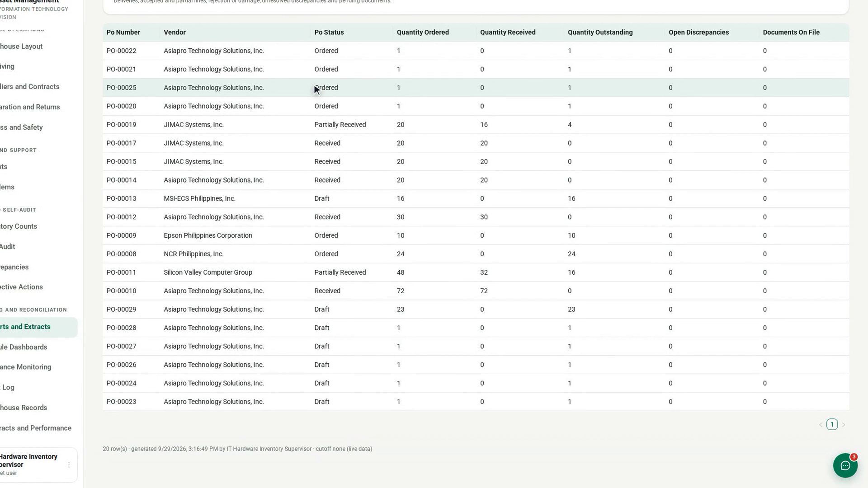Click the report generation footer text
Image resolution: width=868 pixels, height=488 pixels.
click(237, 449)
